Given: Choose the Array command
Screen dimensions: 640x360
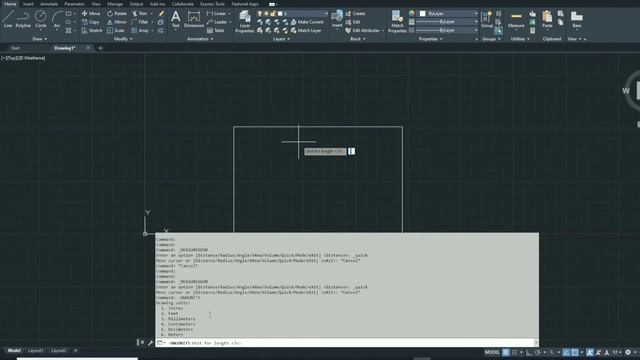Looking at the screenshot, I should coord(140,31).
